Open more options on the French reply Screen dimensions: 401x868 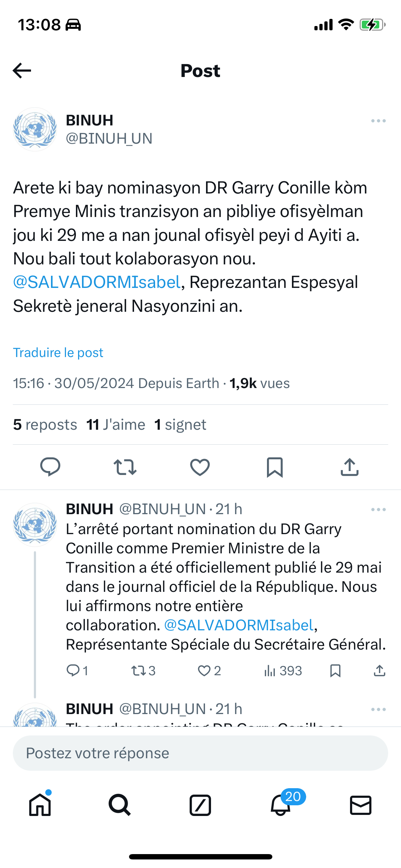(x=378, y=510)
